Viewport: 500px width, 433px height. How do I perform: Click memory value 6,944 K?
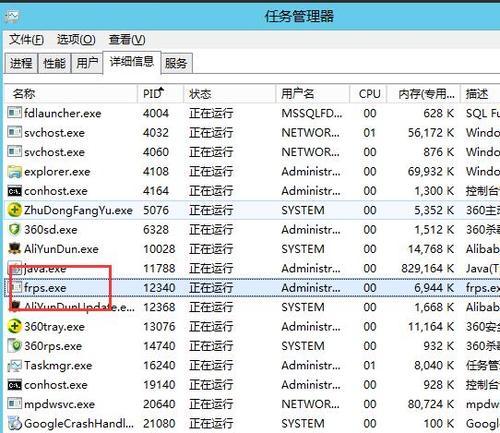434,288
